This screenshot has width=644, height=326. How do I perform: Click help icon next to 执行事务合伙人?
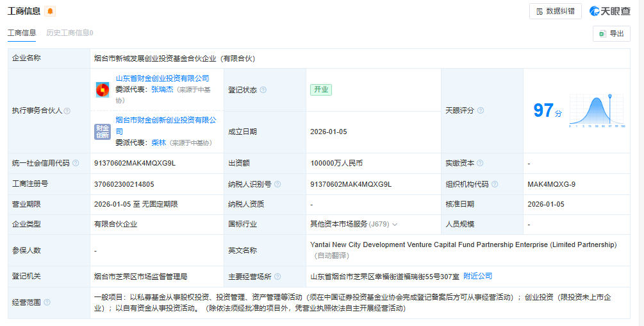point(67,111)
